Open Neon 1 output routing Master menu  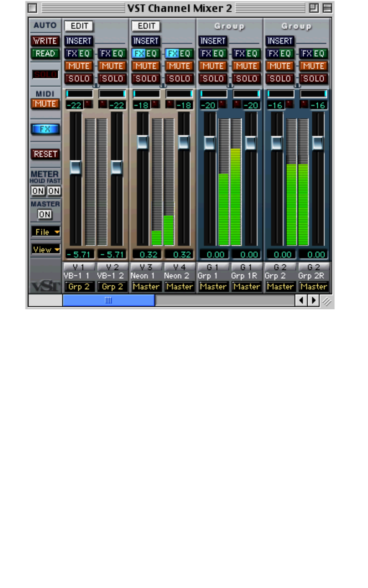click(x=146, y=287)
